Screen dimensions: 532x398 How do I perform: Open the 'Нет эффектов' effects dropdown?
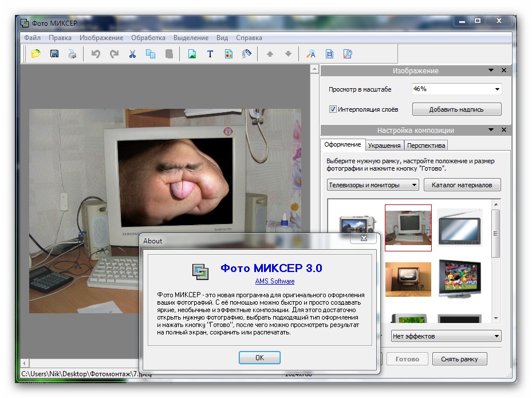[446, 336]
